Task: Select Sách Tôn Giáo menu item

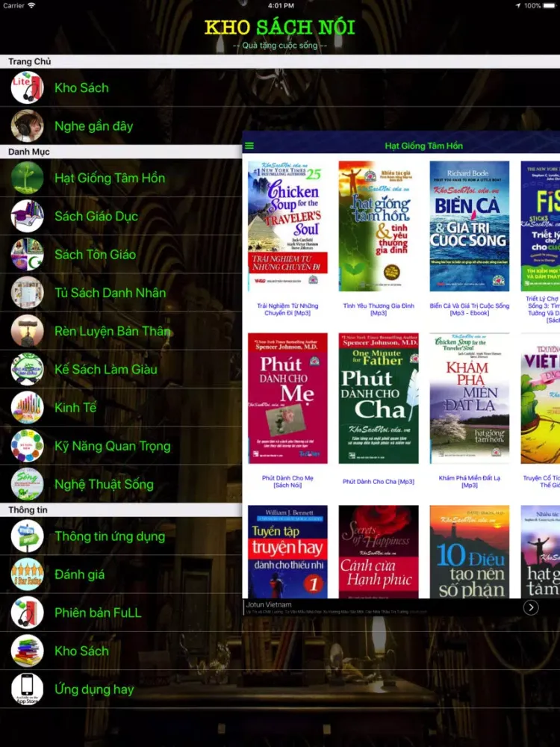Action: tap(95, 255)
